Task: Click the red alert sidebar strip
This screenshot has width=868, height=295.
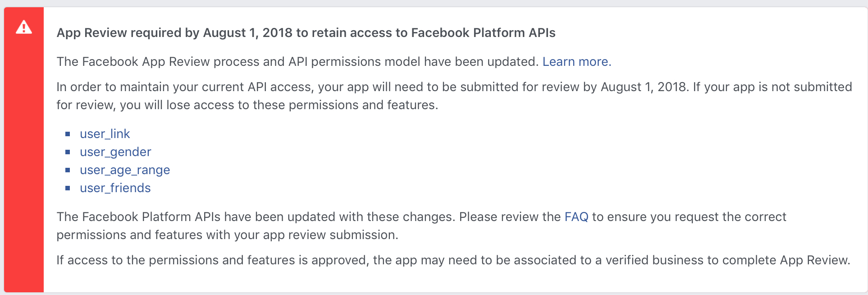Action: coord(24,150)
